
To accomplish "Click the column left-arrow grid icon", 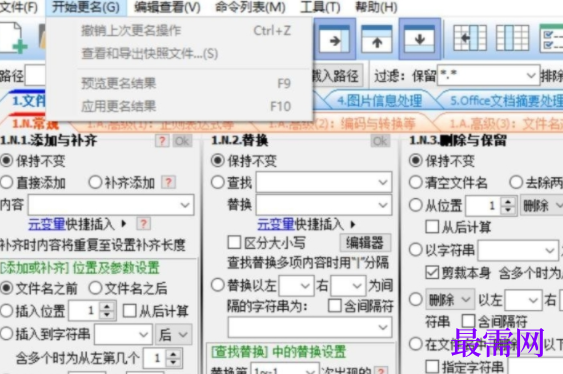I will click(470, 38).
